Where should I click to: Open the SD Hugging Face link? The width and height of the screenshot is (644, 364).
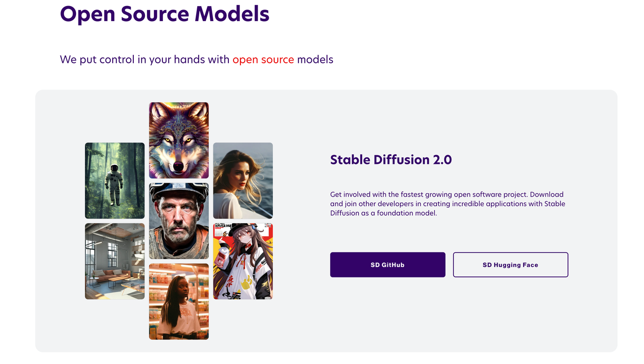510,264
